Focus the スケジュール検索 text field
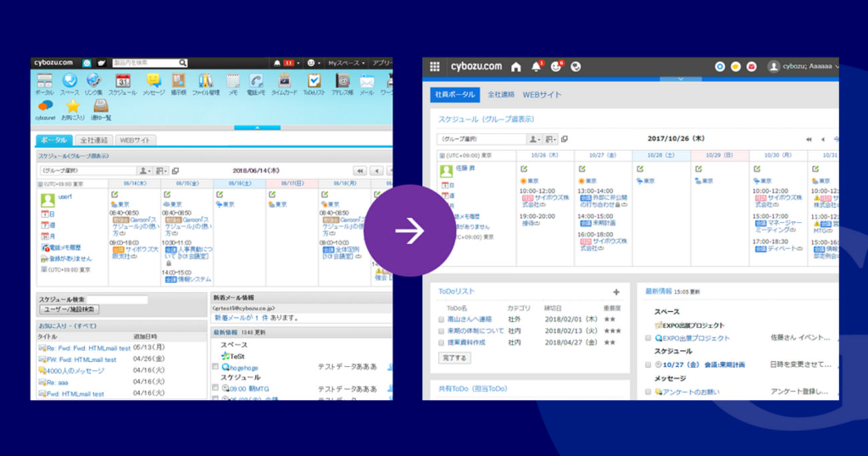Viewport: 868px width, 456px height. tap(117, 300)
